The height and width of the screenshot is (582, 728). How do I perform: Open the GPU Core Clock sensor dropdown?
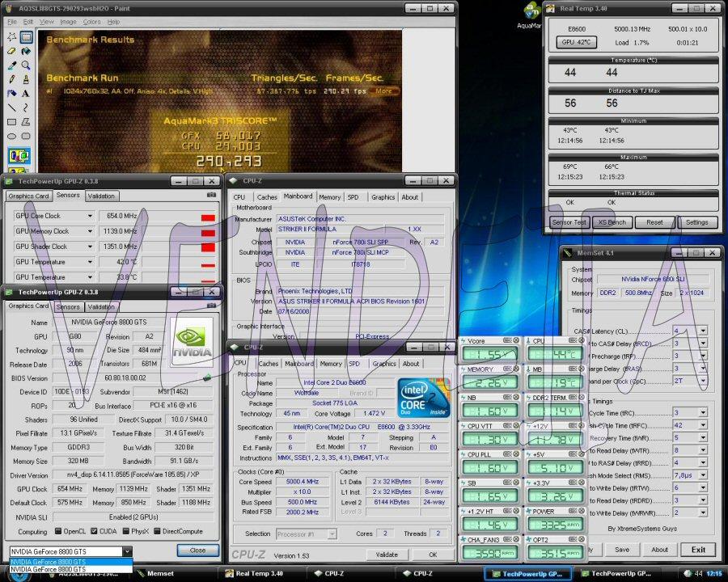[90, 216]
